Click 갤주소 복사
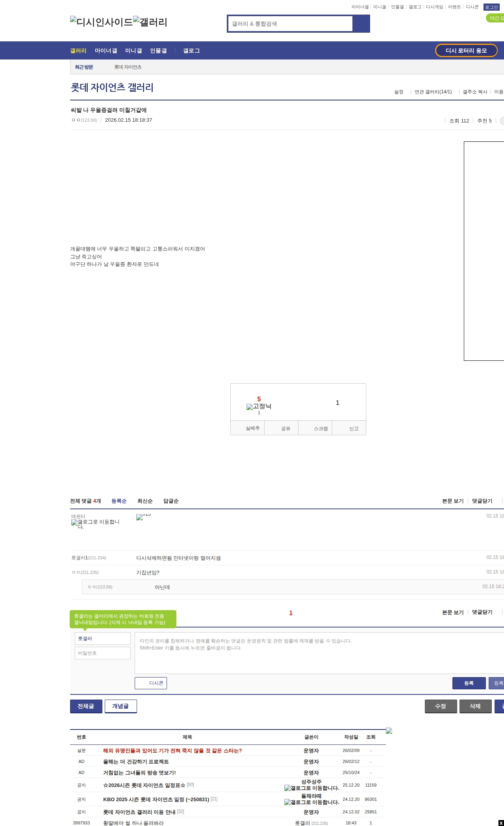The height and width of the screenshot is (826, 504). [475, 92]
